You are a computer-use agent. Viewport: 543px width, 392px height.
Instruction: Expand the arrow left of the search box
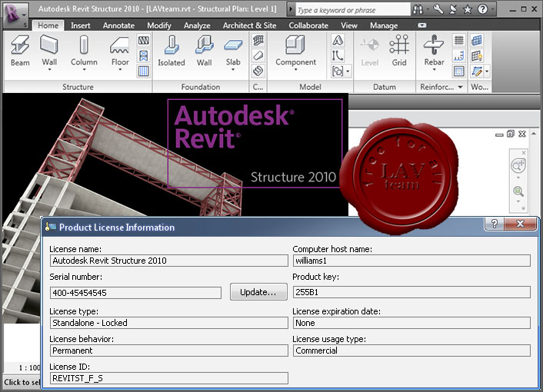tap(291, 10)
